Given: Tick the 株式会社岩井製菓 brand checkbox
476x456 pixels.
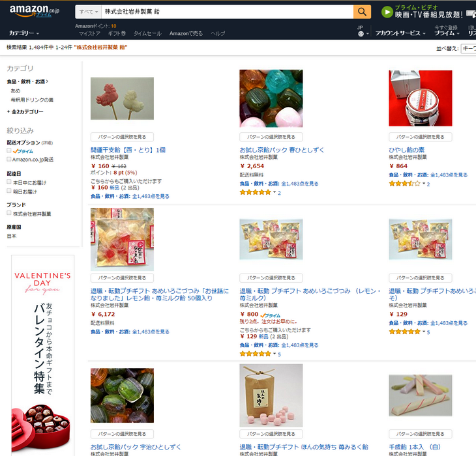Looking at the screenshot, I should pyautogui.click(x=9, y=213).
